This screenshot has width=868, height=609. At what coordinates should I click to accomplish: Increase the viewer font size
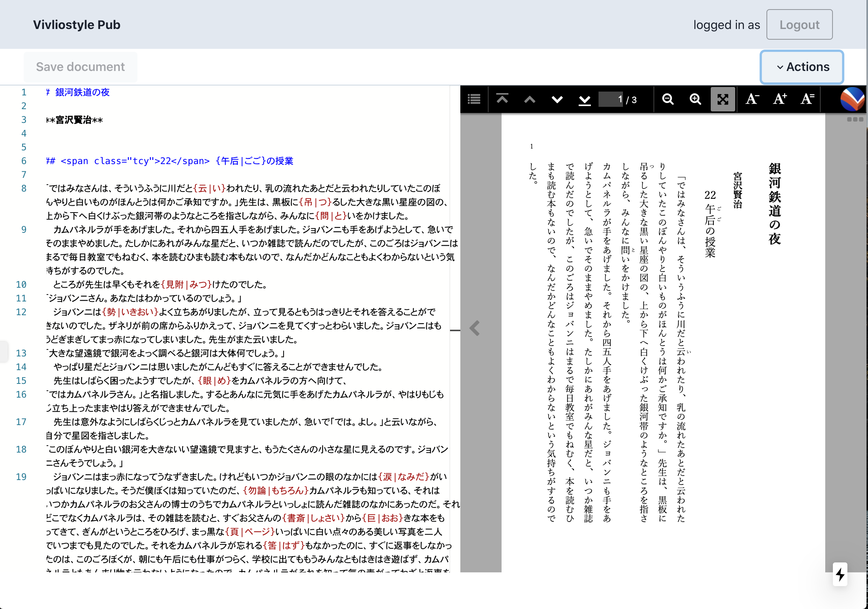(x=780, y=99)
